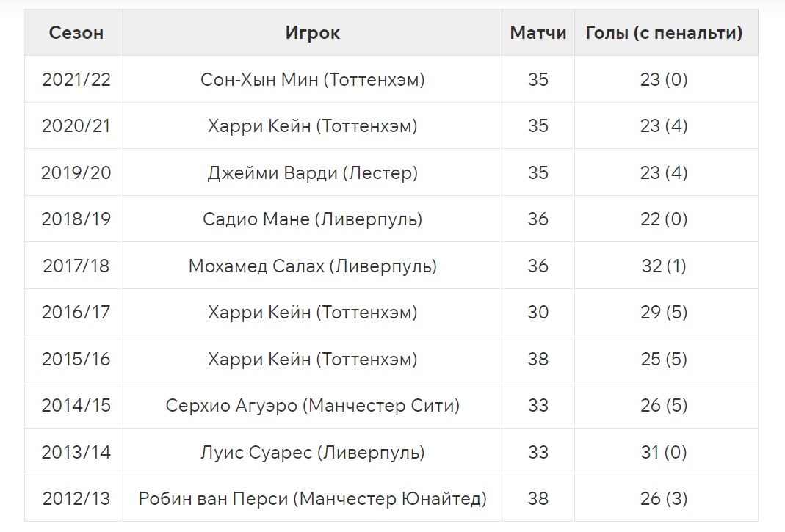Select the 2016/17 season cell
785x532 pixels.
click(76, 313)
